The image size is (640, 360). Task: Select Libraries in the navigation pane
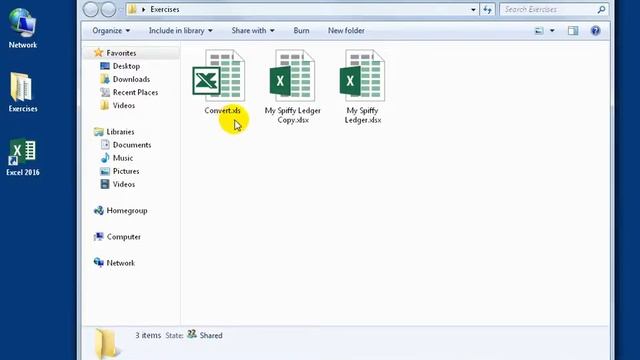pos(120,132)
